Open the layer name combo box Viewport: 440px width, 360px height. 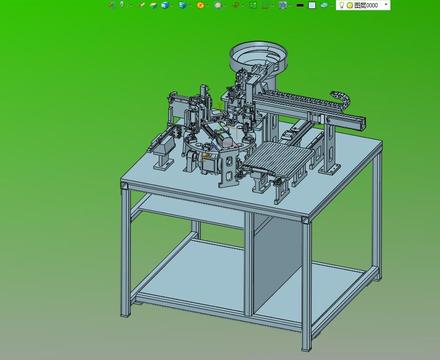pos(363,5)
